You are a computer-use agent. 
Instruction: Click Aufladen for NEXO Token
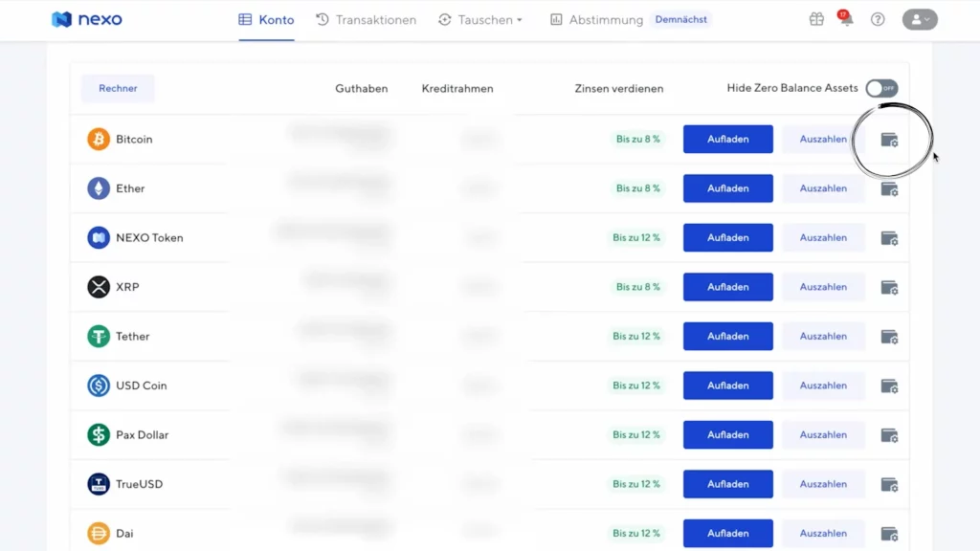tap(727, 238)
